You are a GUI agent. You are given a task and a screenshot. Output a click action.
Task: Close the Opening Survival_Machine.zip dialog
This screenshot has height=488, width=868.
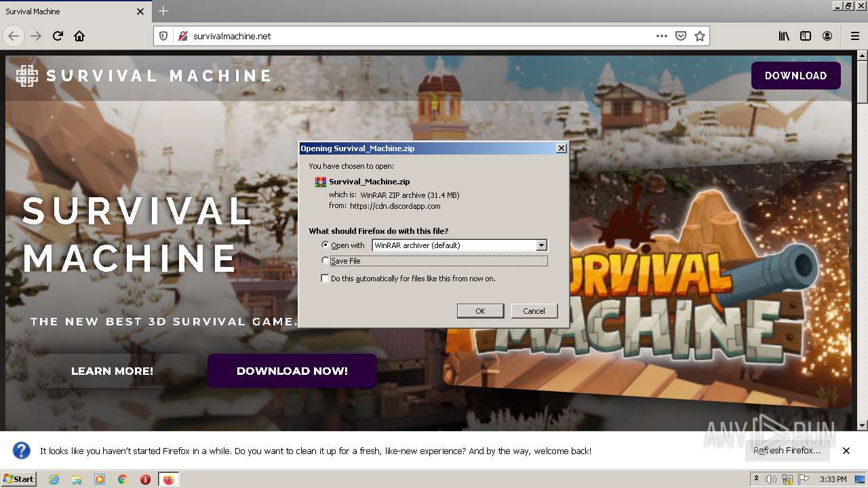tap(561, 148)
